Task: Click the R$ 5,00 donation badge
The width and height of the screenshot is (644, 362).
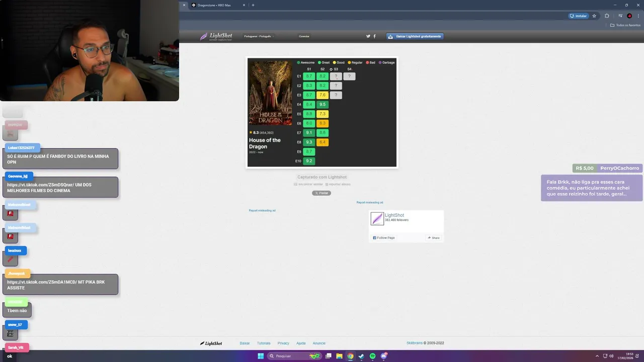Action: (585, 168)
